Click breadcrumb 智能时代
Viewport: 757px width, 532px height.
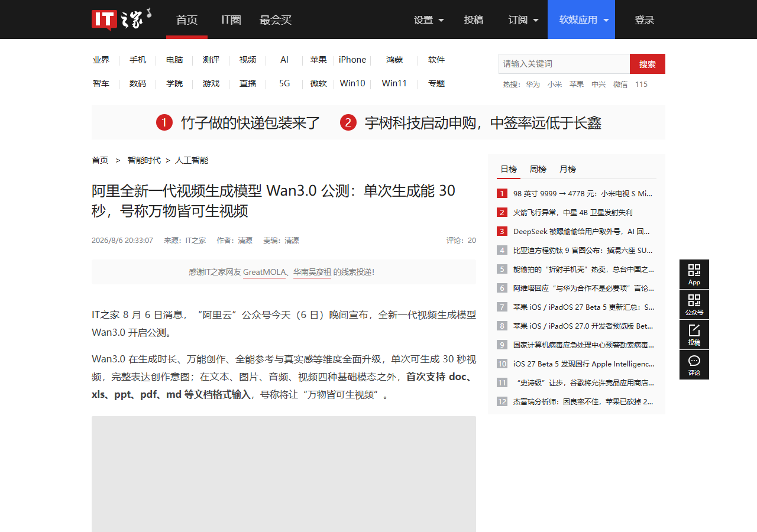coord(144,160)
